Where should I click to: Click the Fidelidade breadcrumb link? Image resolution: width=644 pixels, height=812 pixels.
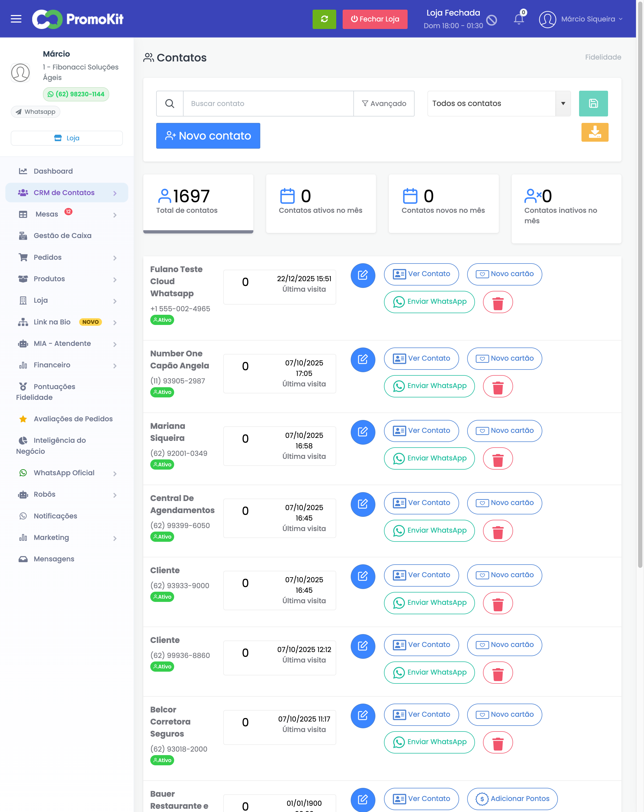click(x=603, y=57)
